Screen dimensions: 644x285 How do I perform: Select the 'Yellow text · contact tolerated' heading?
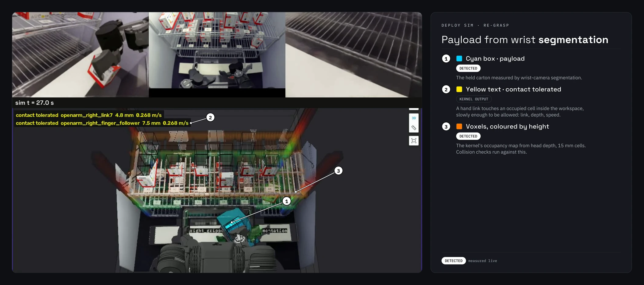point(513,89)
